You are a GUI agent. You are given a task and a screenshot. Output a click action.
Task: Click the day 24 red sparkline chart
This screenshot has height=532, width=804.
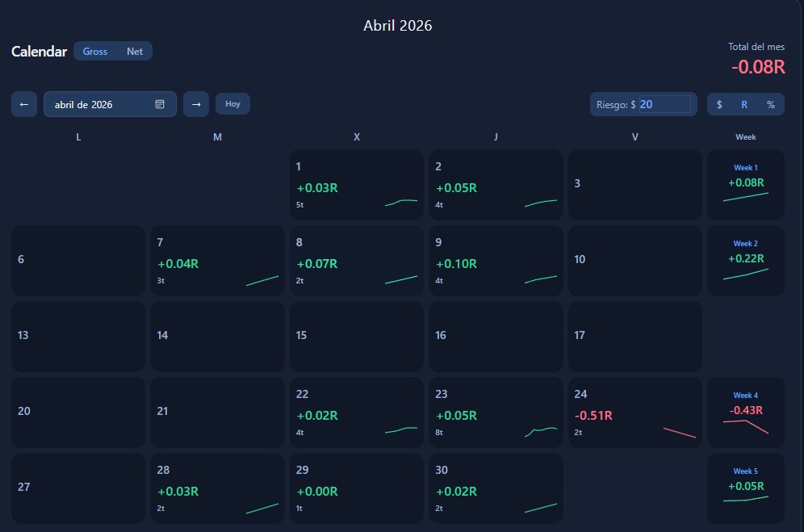point(680,433)
